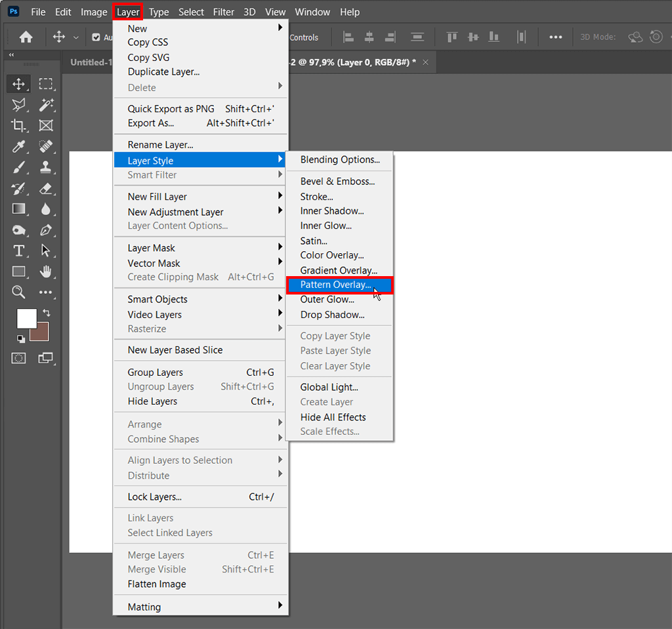Choose the Polygonal Lasso tool
Viewport: 672px width, 629px height.
point(18,105)
